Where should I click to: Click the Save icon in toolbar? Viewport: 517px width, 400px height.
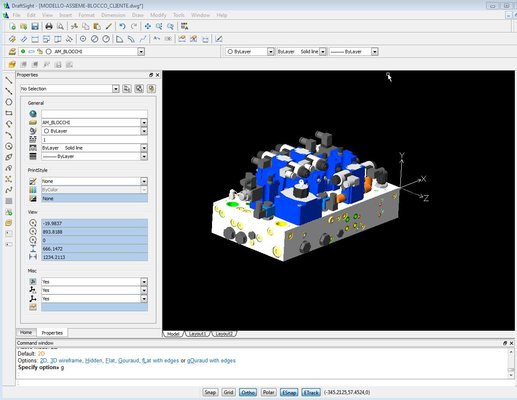tap(35, 26)
